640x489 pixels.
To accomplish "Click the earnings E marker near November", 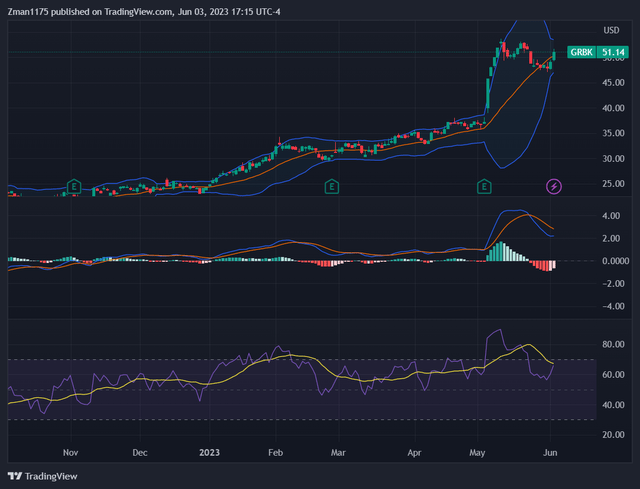I will (x=74, y=187).
